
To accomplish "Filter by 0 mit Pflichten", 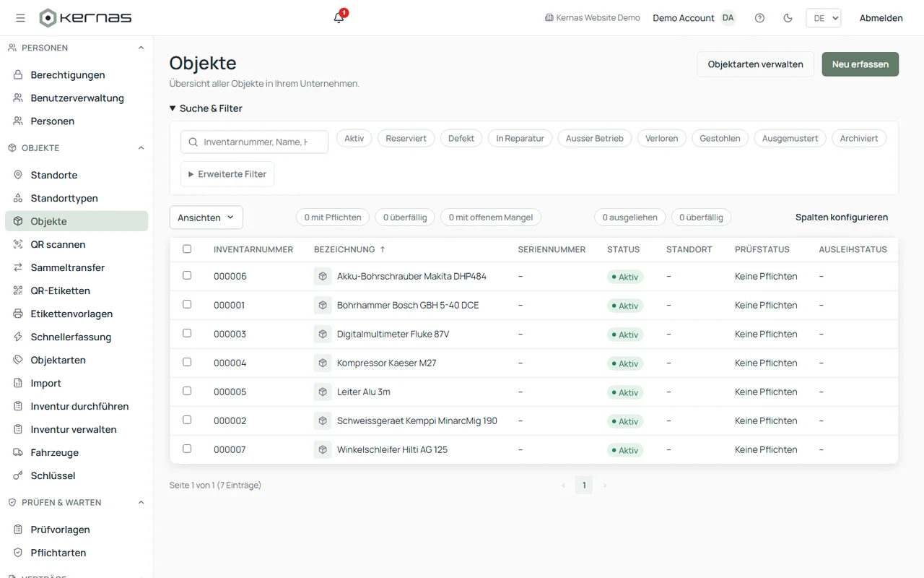I will point(333,217).
